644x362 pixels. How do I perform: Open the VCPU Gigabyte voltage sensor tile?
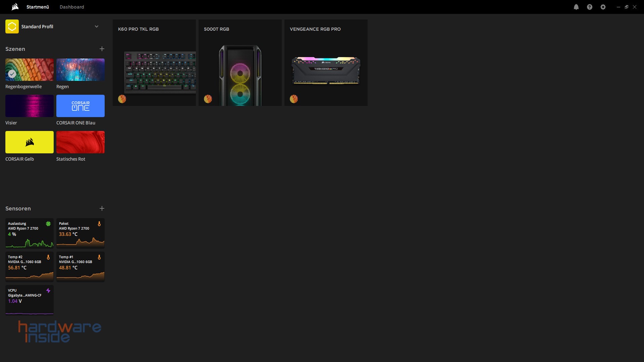coord(30,300)
